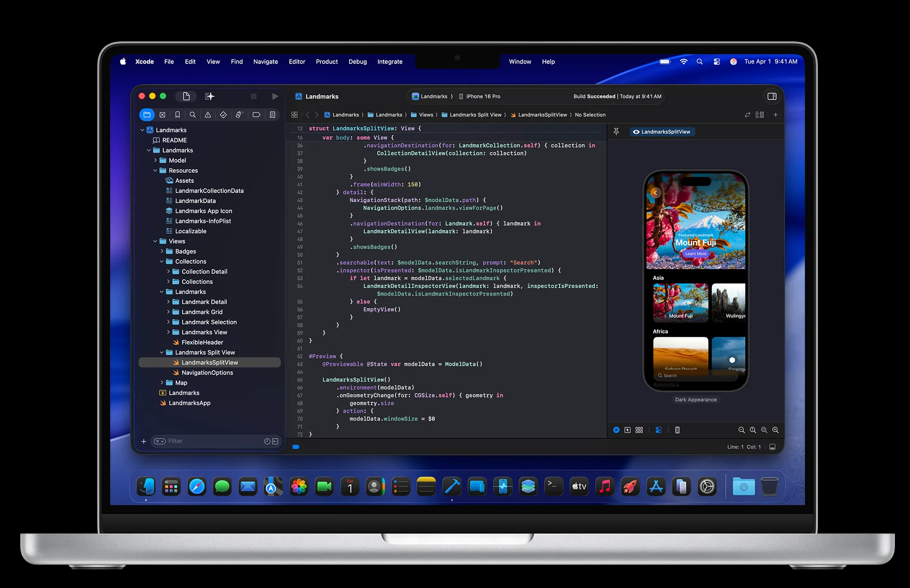Toggle code review arrows in editor bar
This screenshot has width=910, height=588.
(747, 115)
